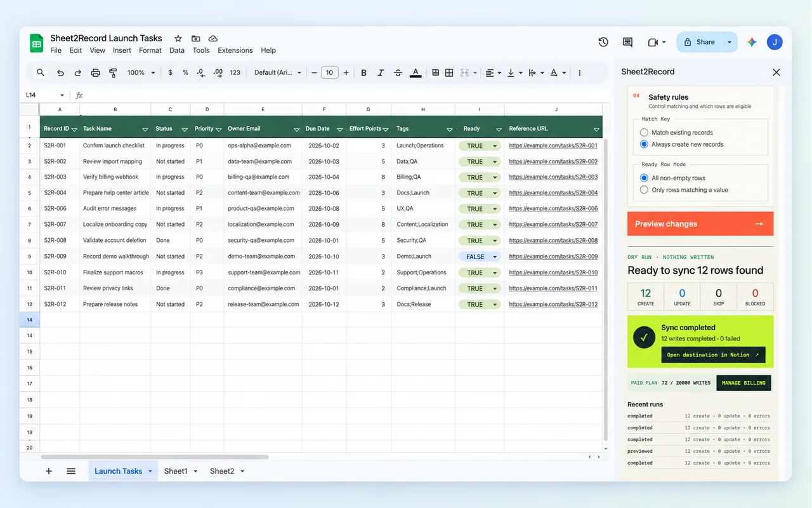The height and width of the screenshot is (508, 812).
Task: Click the move to folder icon
Action: click(x=195, y=38)
